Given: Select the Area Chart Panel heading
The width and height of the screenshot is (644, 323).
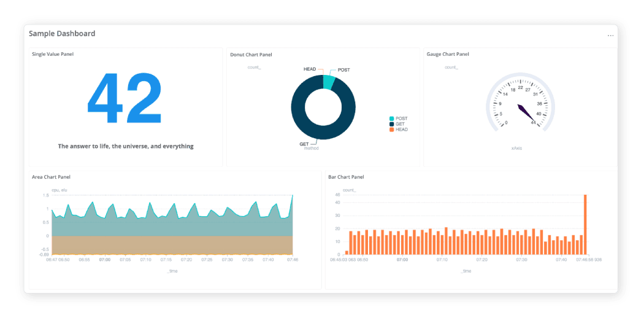Looking at the screenshot, I should tap(51, 177).
